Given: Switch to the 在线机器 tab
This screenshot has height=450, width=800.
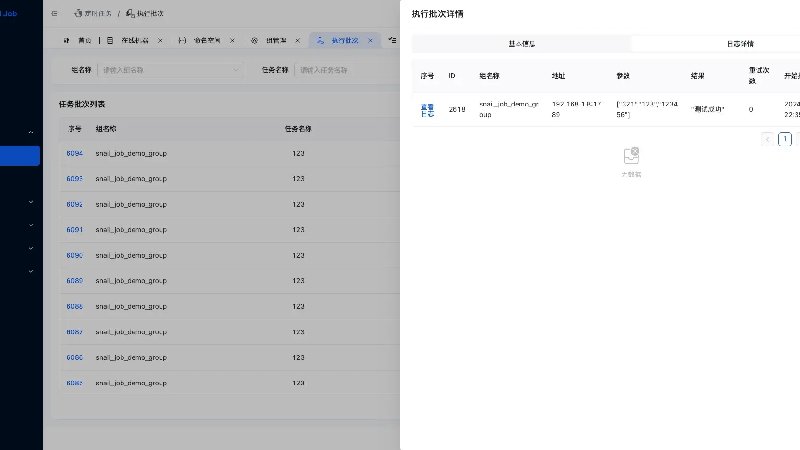Looking at the screenshot, I should click(135, 40).
